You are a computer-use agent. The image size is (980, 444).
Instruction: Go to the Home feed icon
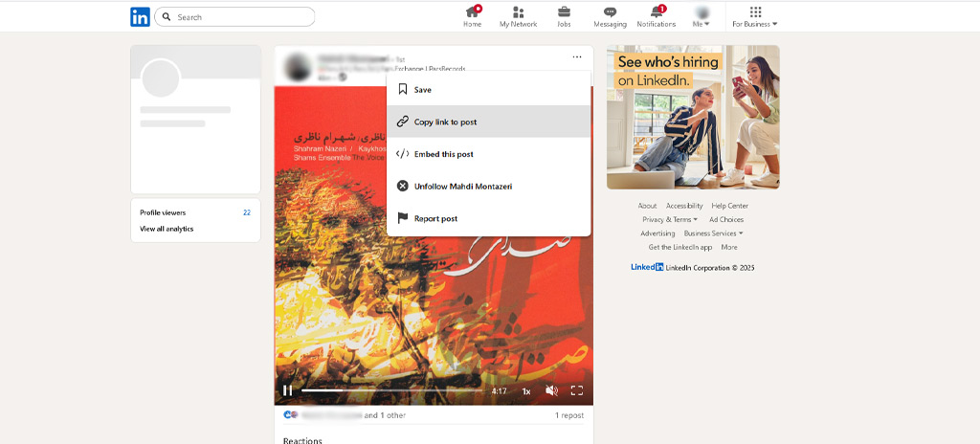coord(472,12)
